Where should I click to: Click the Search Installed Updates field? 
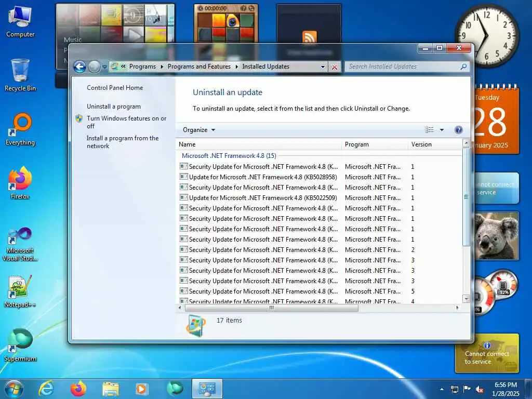coord(407,67)
